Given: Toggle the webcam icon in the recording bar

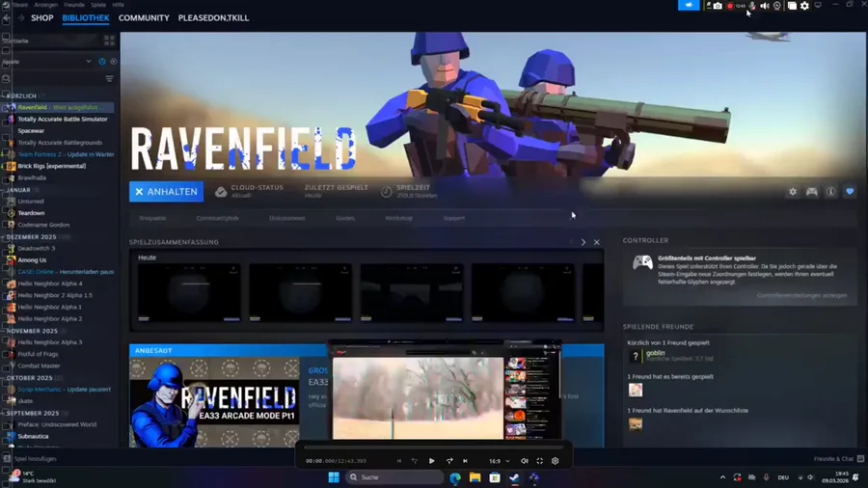Looking at the screenshot, I should click(777, 6).
